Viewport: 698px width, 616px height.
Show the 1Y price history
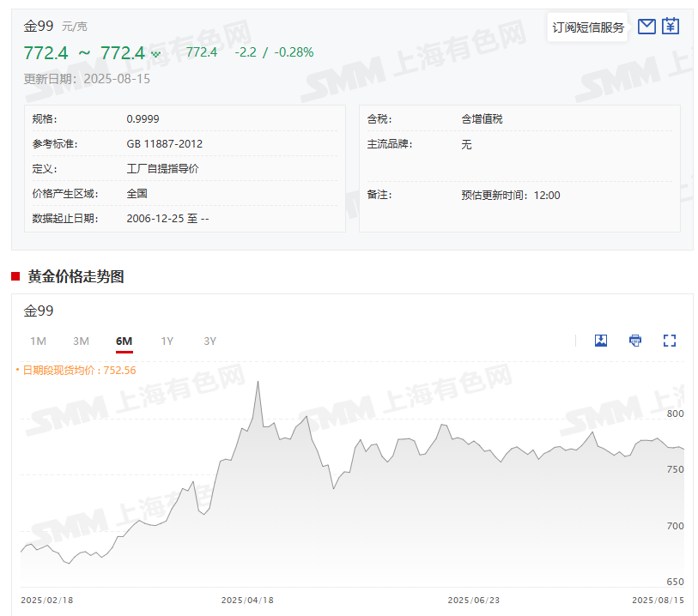click(x=167, y=341)
